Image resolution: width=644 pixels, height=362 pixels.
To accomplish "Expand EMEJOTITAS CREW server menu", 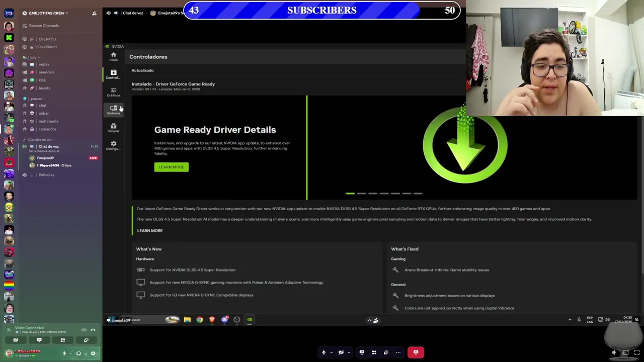I will pos(48,13).
